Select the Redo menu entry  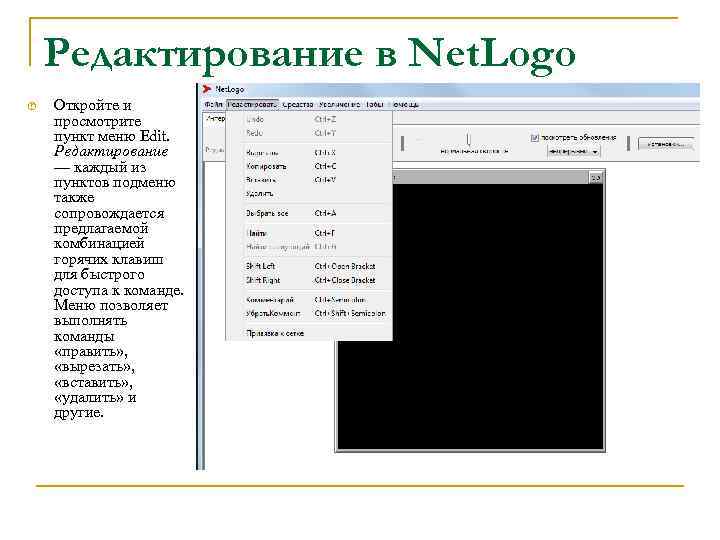pos(309,133)
